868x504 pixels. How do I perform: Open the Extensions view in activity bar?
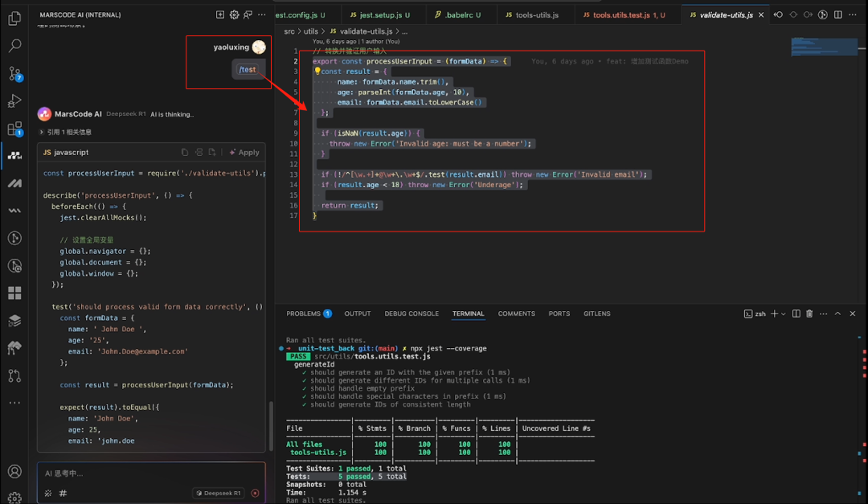[x=14, y=129]
